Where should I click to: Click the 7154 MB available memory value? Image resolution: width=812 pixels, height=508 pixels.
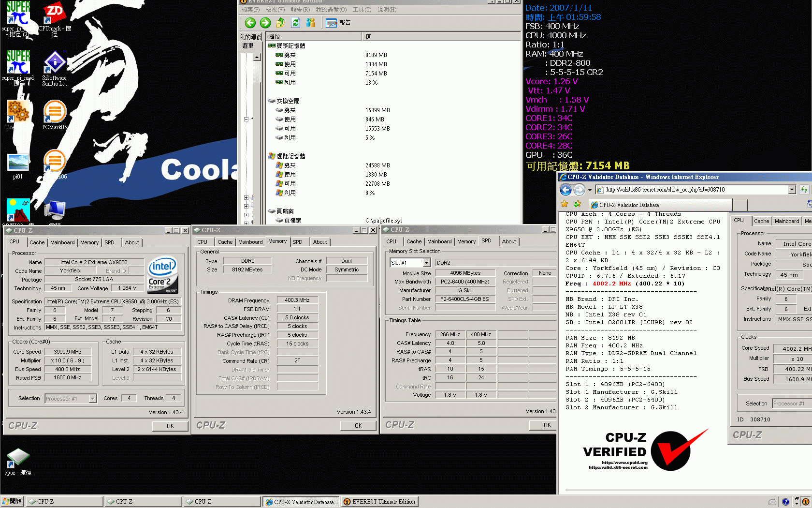click(376, 74)
